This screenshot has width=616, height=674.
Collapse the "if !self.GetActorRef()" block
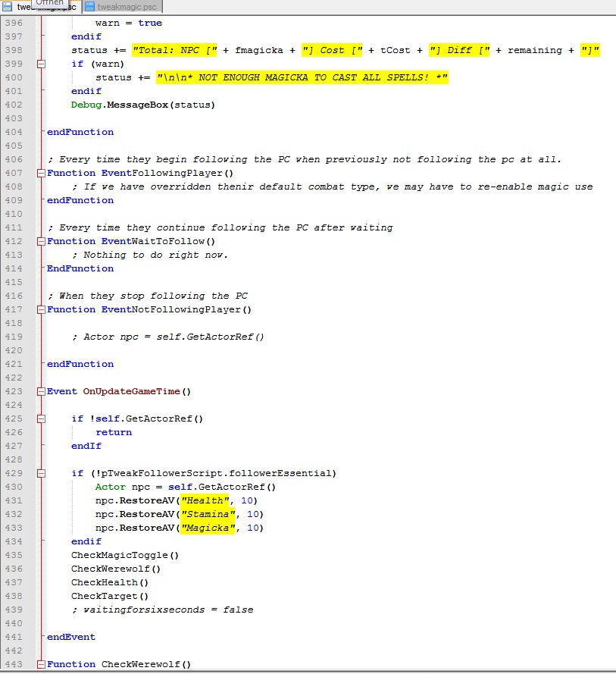[41, 419]
